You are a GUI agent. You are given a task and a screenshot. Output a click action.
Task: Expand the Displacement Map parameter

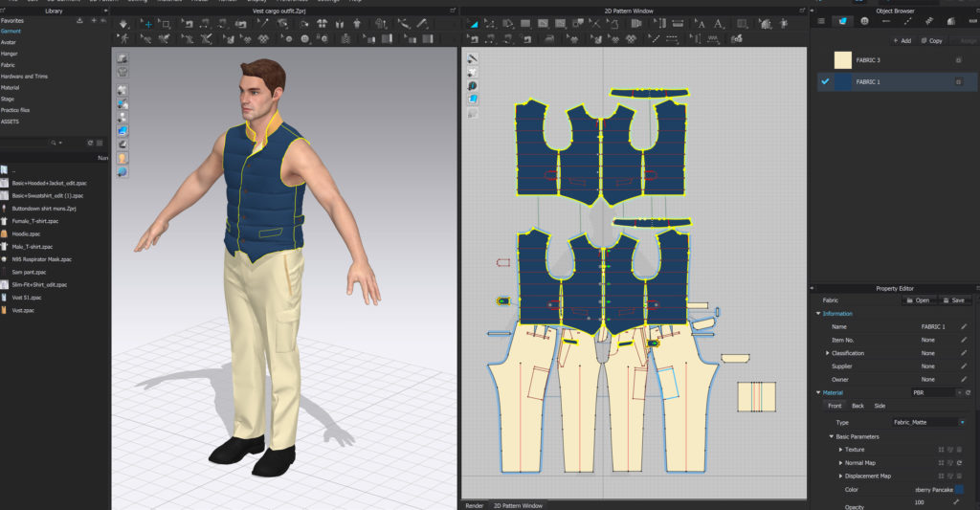tap(840, 477)
